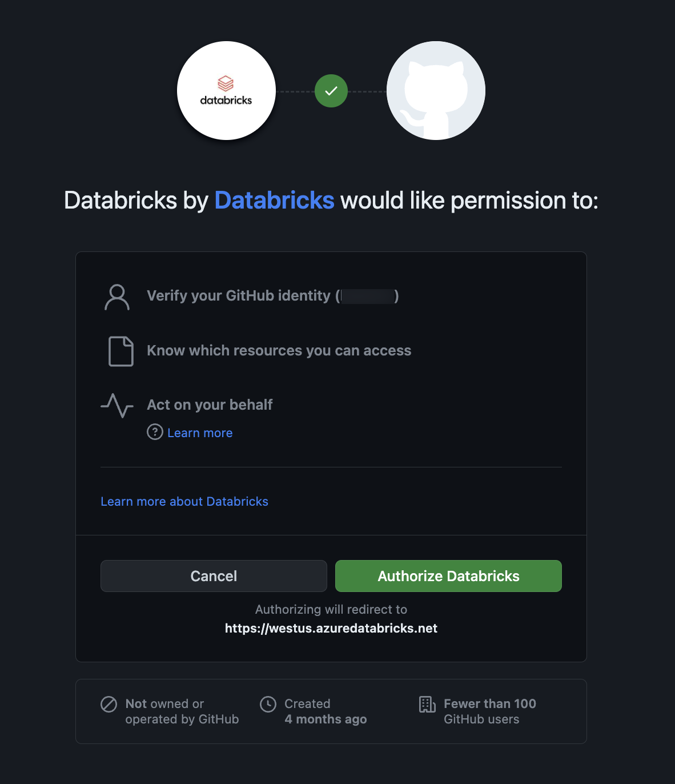Click the green checkmark between the logos
This screenshot has height=784, width=675.
(331, 90)
